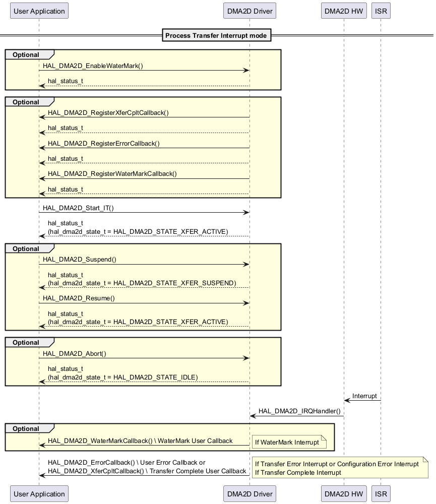
Task: Select the HAL_DMA2D_RegisterErrorCallback() message text
Action: [x=103, y=144]
